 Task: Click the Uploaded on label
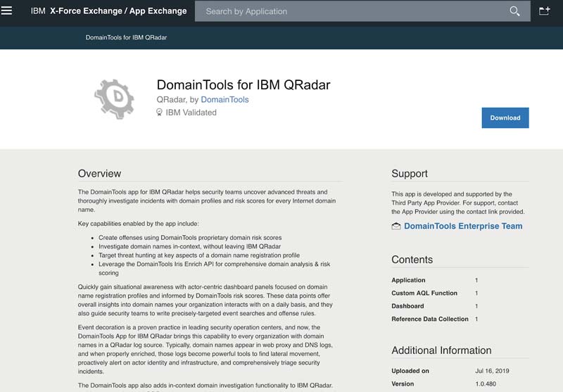(x=410, y=371)
